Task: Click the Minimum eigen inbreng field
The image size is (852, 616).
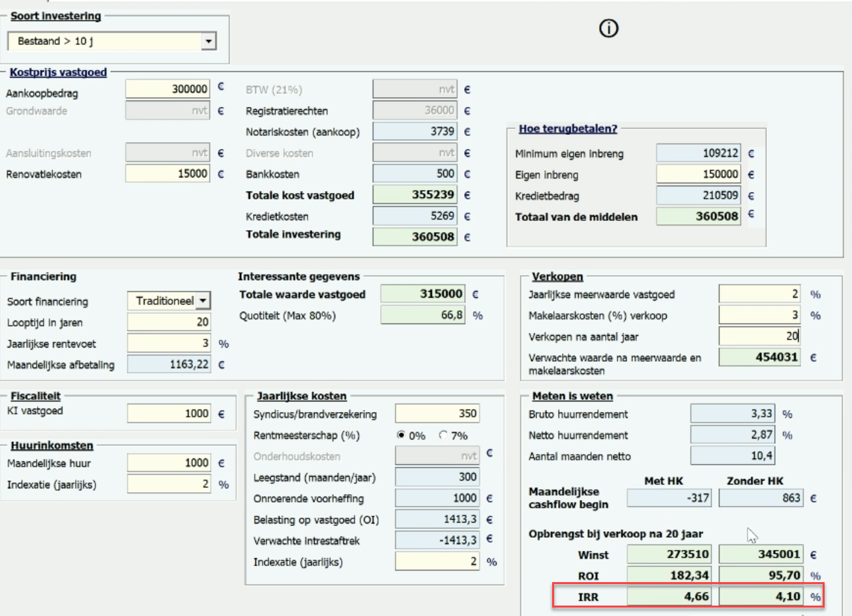Action: [x=699, y=153]
